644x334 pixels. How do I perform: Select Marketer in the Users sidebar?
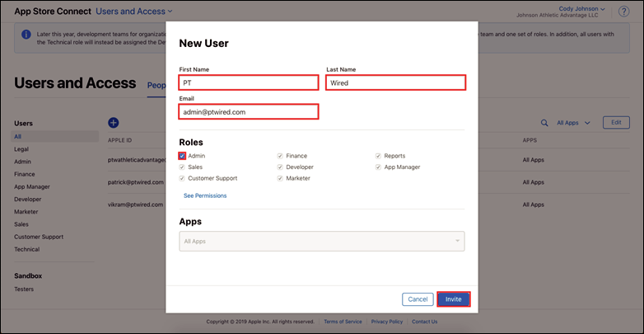26,211
